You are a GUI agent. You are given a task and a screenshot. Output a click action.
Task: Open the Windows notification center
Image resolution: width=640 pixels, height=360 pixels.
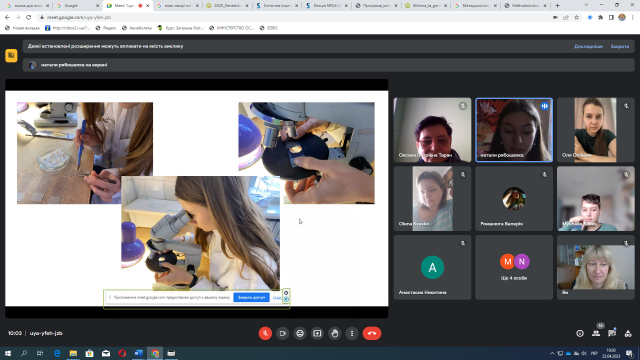coord(630,353)
